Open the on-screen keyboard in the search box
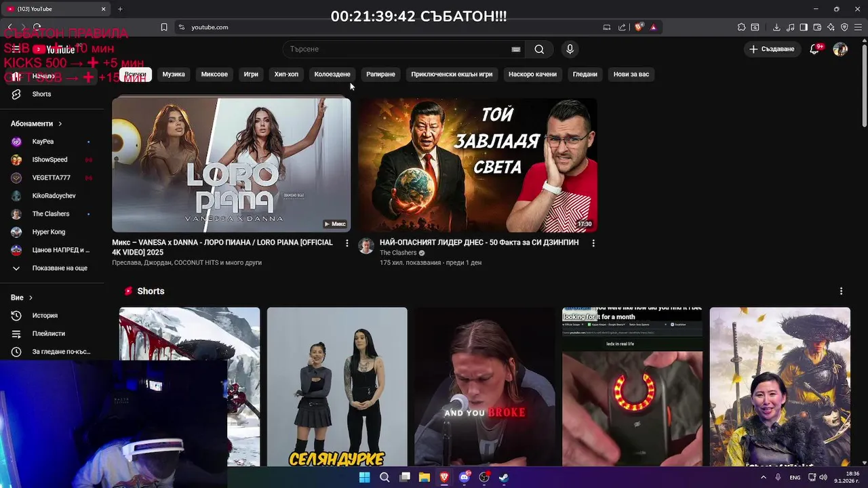 click(x=516, y=49)
